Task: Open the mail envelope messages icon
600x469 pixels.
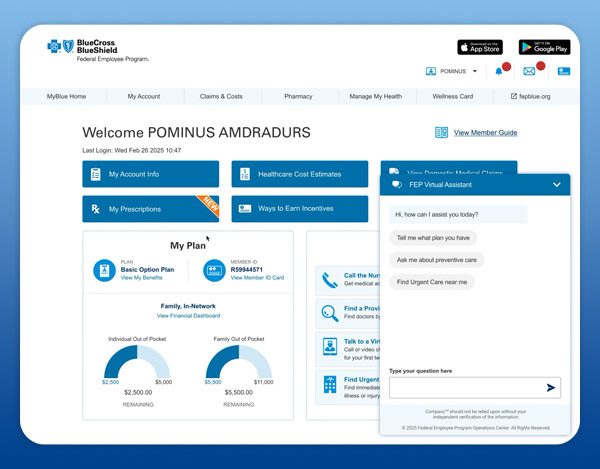Action: (x=529, y=71)
